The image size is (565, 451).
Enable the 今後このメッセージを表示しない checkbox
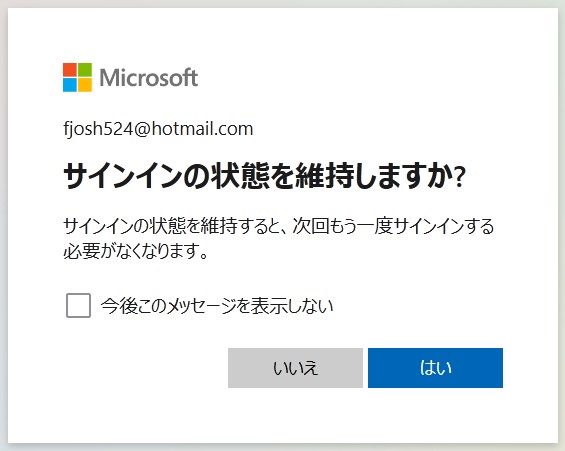78,305
